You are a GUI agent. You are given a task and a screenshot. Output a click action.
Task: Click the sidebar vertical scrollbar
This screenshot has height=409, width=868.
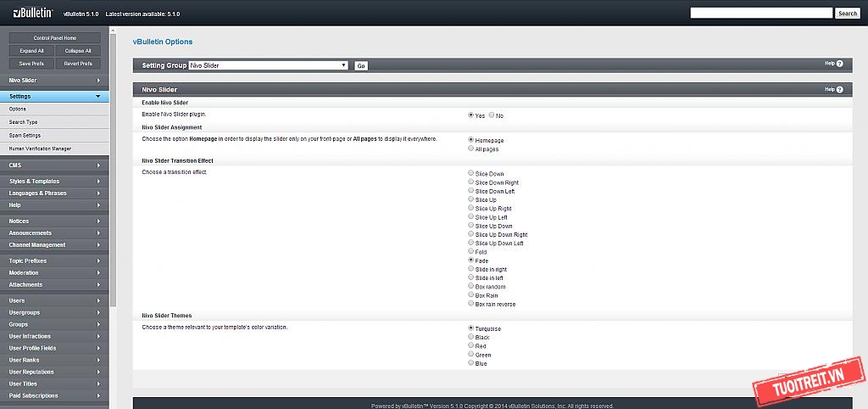(x=113, y=170)
